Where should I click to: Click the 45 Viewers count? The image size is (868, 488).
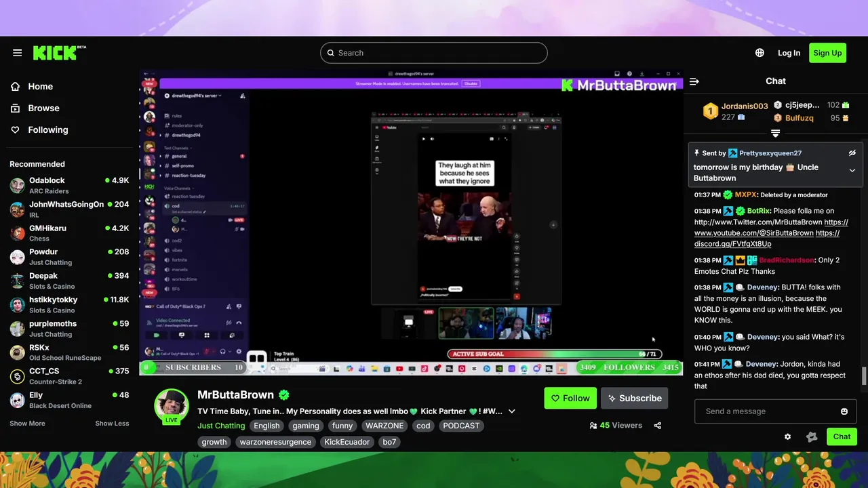click(616, 426)
